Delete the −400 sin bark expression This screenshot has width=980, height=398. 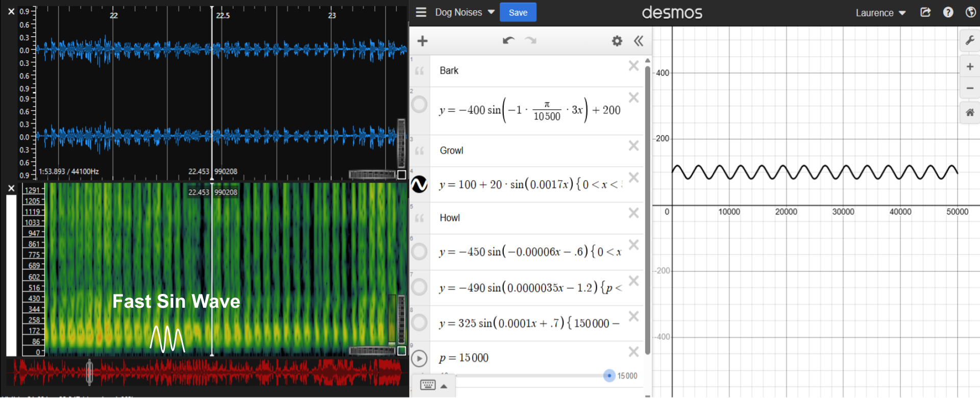coord(633,97)
